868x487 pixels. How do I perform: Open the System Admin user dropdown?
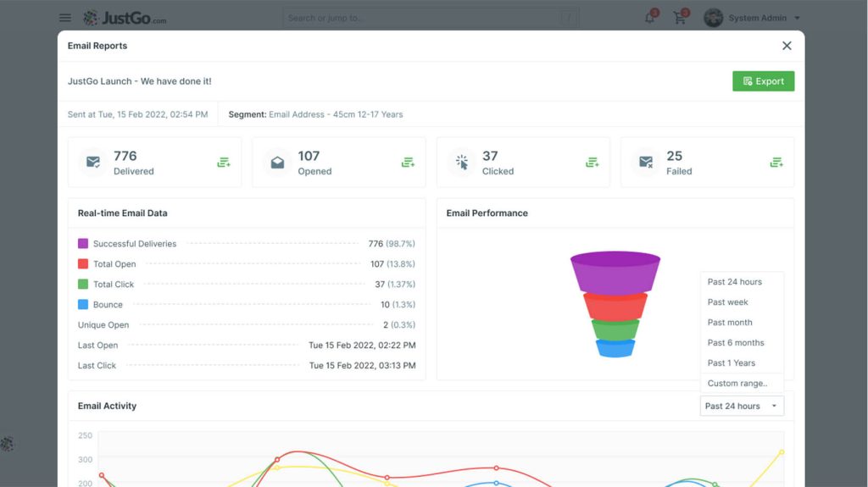pyautogui.click(x=753, y=18)
